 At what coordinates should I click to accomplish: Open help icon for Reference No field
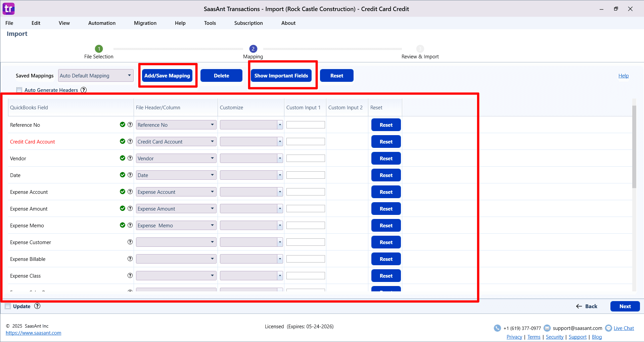pyautogui.click(x=130, y=125)
